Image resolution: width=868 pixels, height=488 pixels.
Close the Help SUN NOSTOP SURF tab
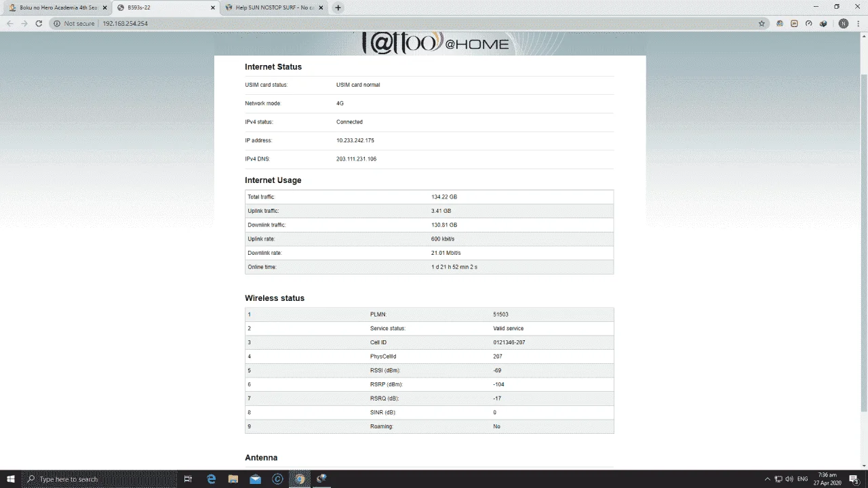321,7
